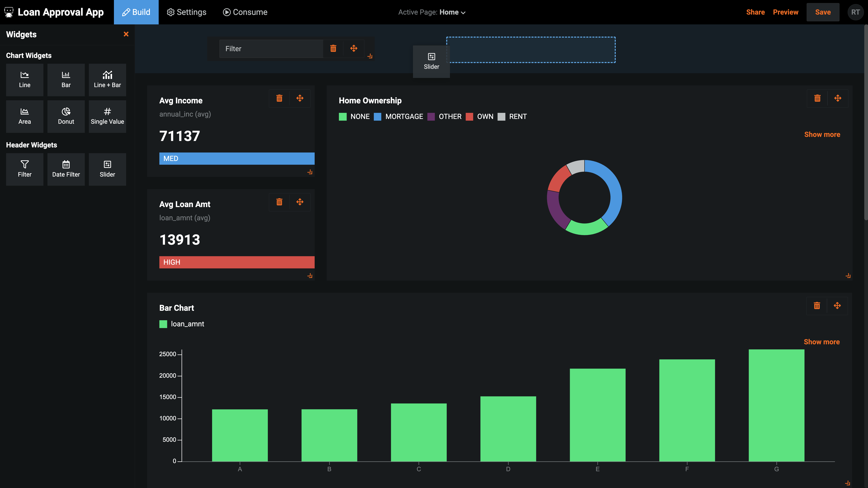Close the Widgets panel
This screenshot has height=488, width=868.
126,34
